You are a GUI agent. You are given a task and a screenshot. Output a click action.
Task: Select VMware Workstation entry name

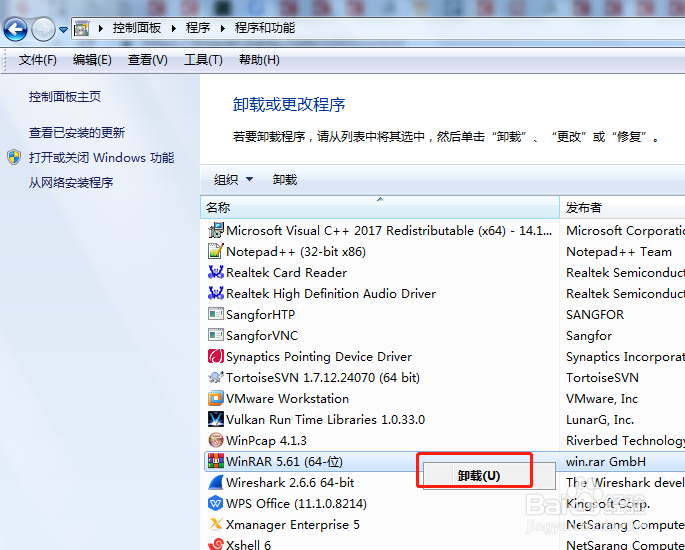point(287,398)
